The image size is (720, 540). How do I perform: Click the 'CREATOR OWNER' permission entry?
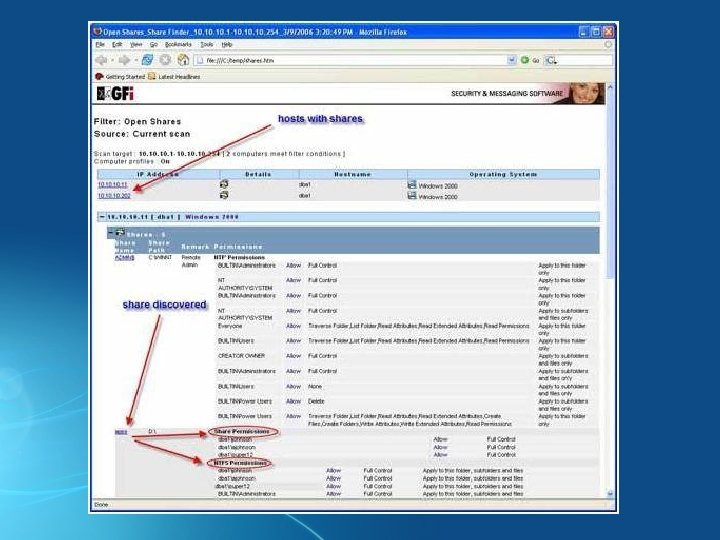[x=242, y=356]
